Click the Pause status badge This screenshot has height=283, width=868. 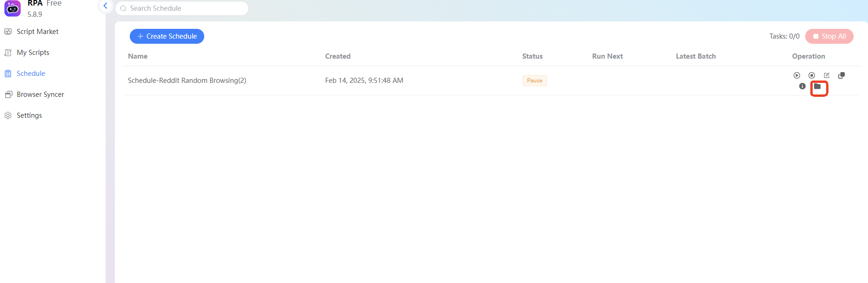[534, 81]
